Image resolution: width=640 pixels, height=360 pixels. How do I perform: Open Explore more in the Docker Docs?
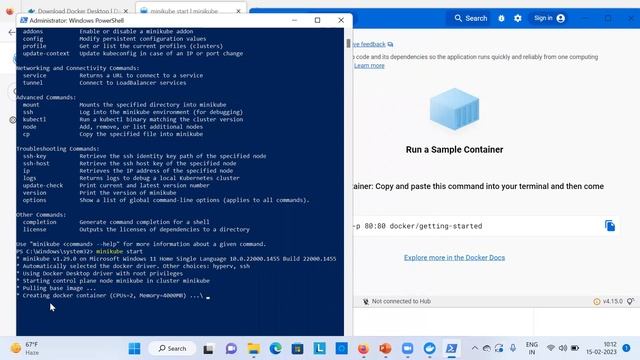tap(454, 258)
